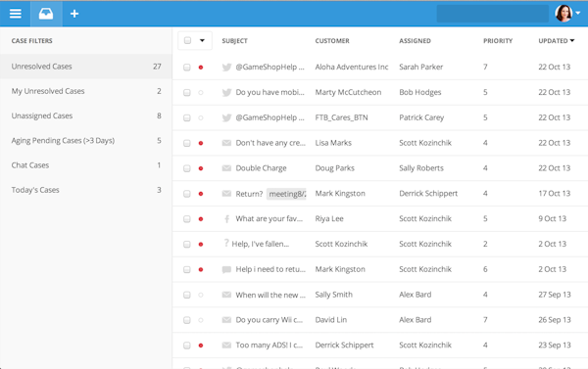This screenshot has width=588, height=369.
Task: Click chat bubble icon on Help i need to retu
Action: tap(226, 270)
